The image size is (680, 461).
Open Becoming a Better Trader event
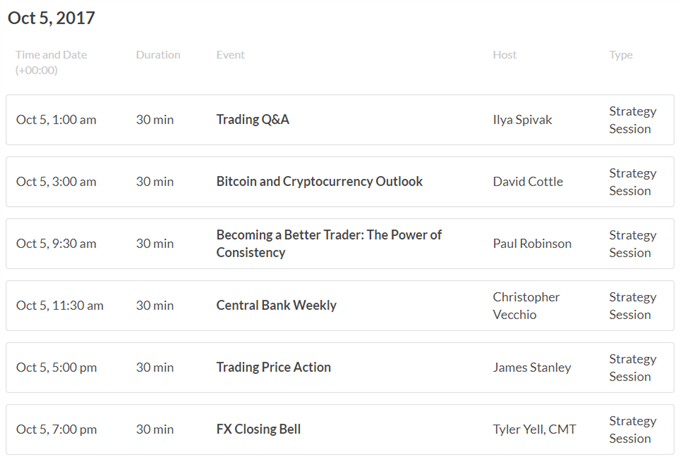(x=329, y=243)
